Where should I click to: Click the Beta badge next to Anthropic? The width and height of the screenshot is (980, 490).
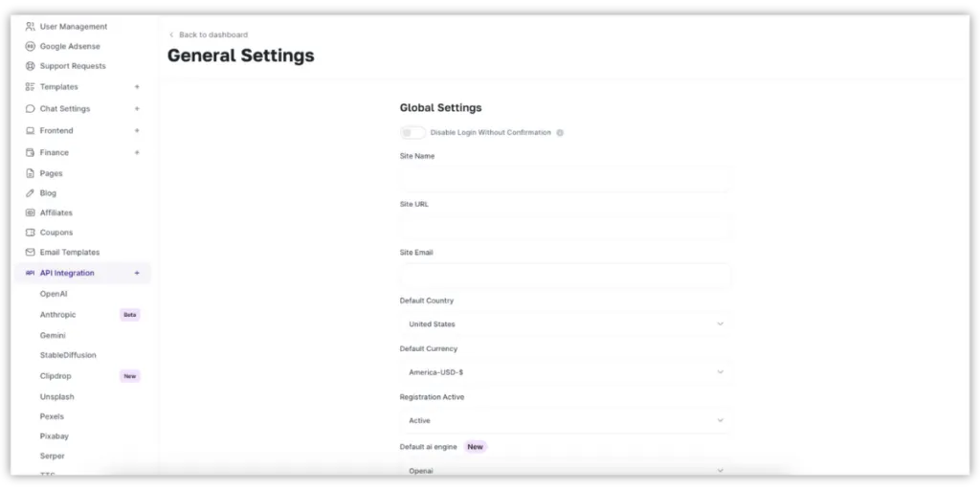130,315
